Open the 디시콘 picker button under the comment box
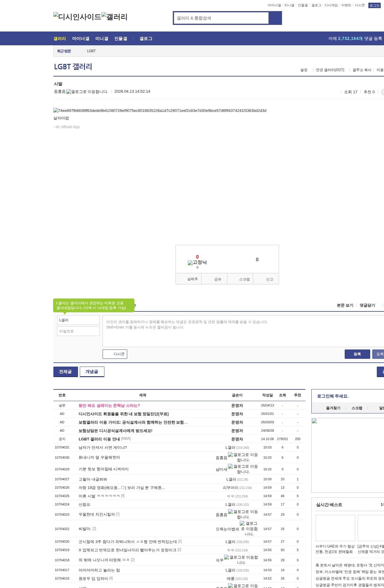Viewport: 384px width, 588px height. pyautogui.click(x=115, y=354)
